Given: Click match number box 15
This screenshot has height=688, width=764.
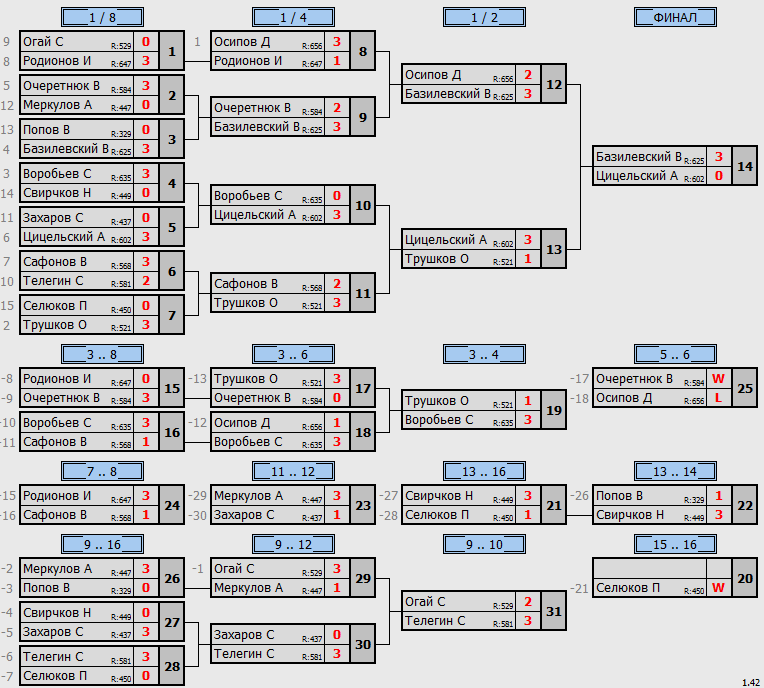Looking at the screenshot, I should click(172, 388).
